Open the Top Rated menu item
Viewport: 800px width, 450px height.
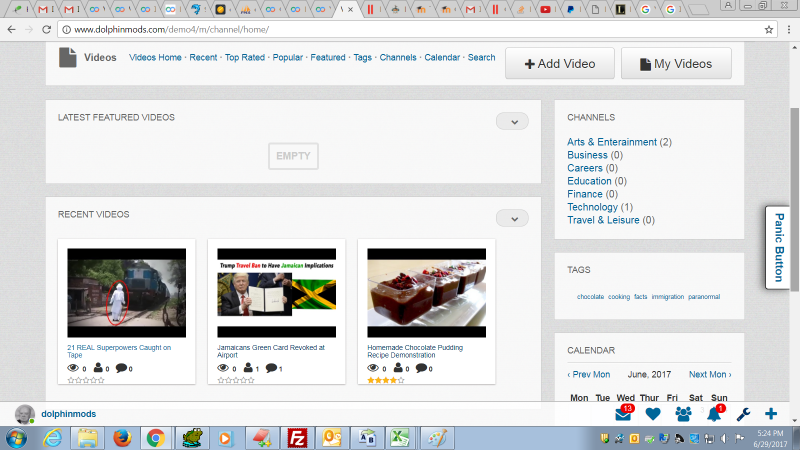[x=245, y=58]
